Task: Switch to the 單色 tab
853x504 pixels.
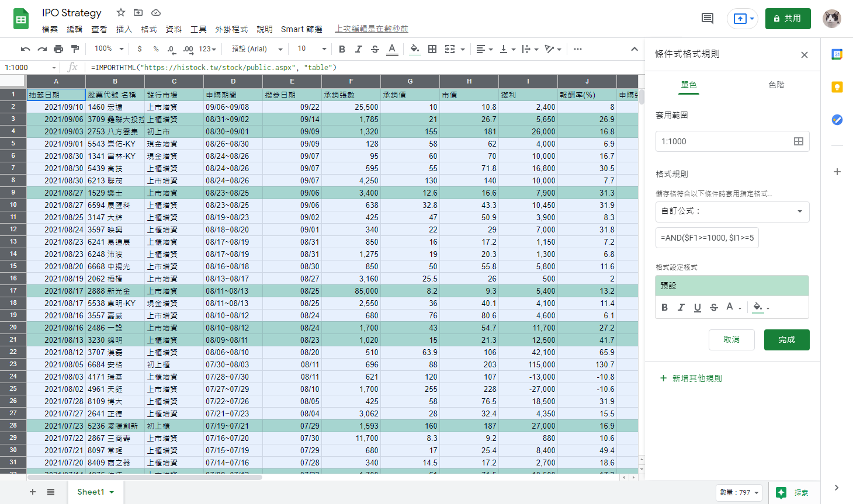Action: point(689,85)
